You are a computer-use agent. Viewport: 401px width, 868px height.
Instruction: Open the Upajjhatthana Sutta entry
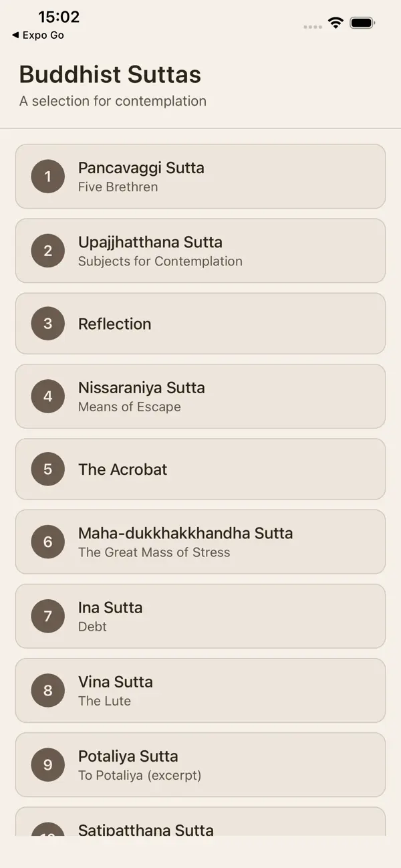(200, 251)
